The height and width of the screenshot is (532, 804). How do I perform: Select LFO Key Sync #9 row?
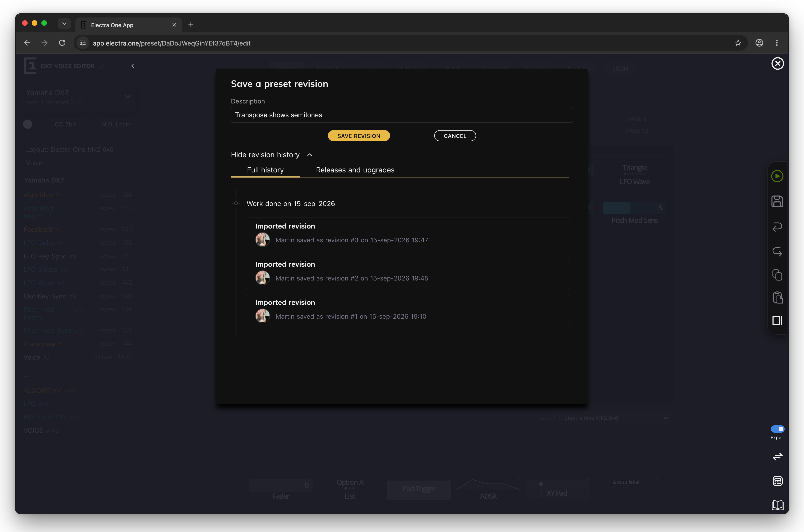click(78, 256)
